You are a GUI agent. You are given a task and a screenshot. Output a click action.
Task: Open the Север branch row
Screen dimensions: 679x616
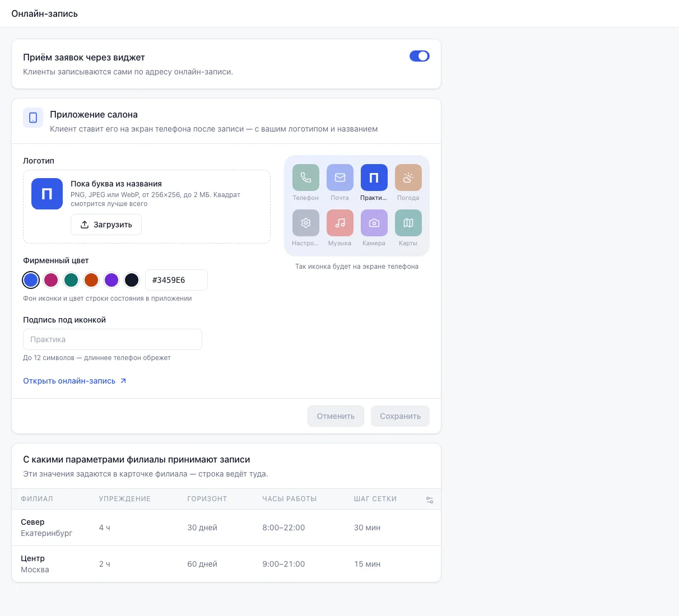click(x=226, y=528)
